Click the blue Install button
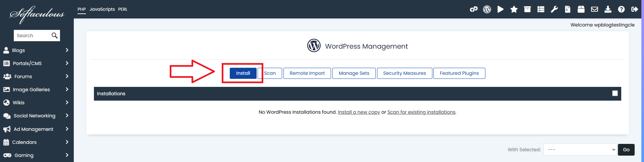The image size is (644, 162). click(x=243, y=73)
